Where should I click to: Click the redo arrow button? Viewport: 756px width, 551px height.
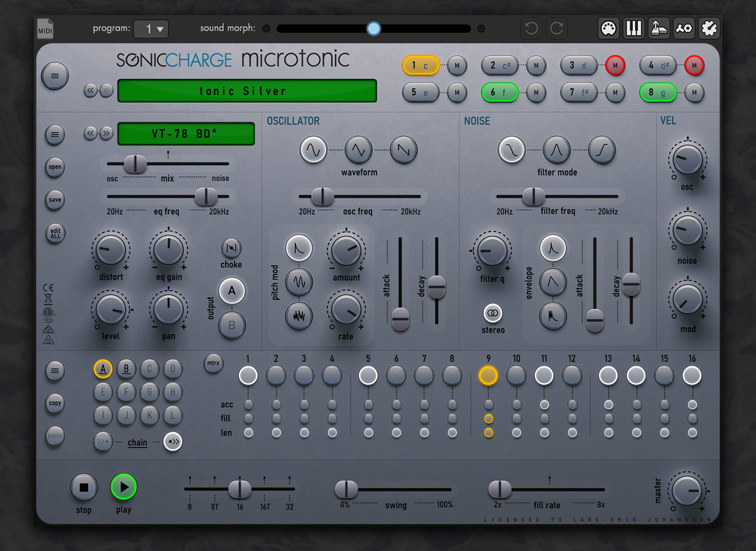point(557,28)
